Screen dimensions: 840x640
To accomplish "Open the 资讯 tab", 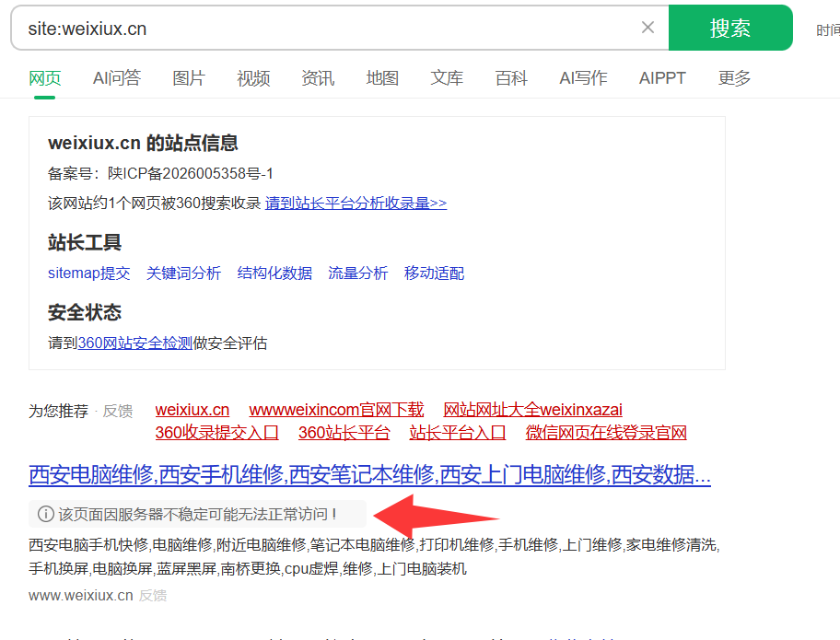I will [x=318, y=78].
